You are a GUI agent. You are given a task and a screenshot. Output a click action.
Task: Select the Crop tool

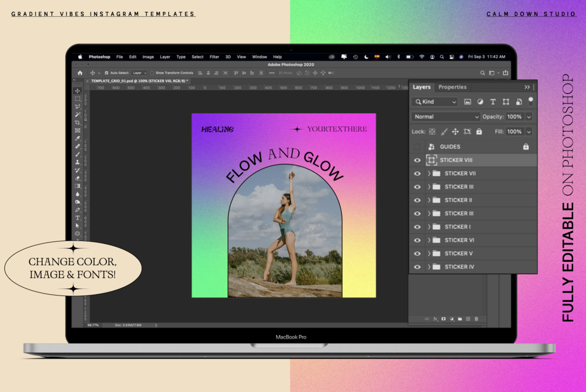[77, 122]
